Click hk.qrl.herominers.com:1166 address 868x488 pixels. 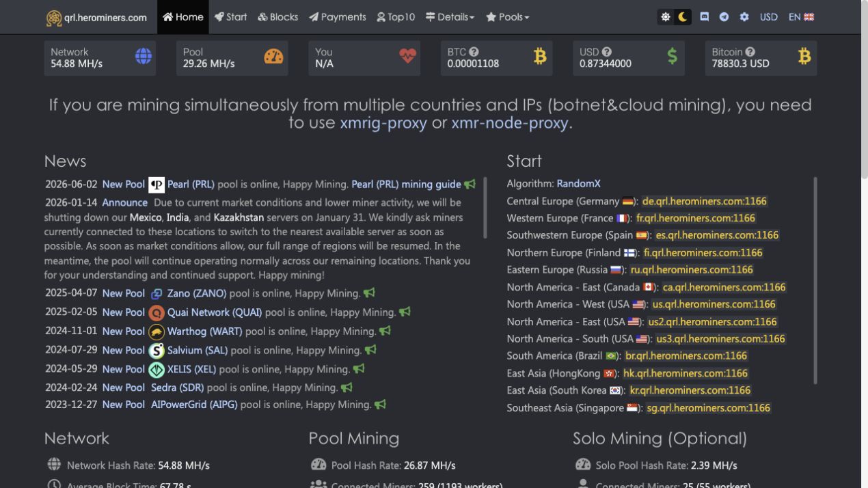pyautogui.click(x=685, y=373)
